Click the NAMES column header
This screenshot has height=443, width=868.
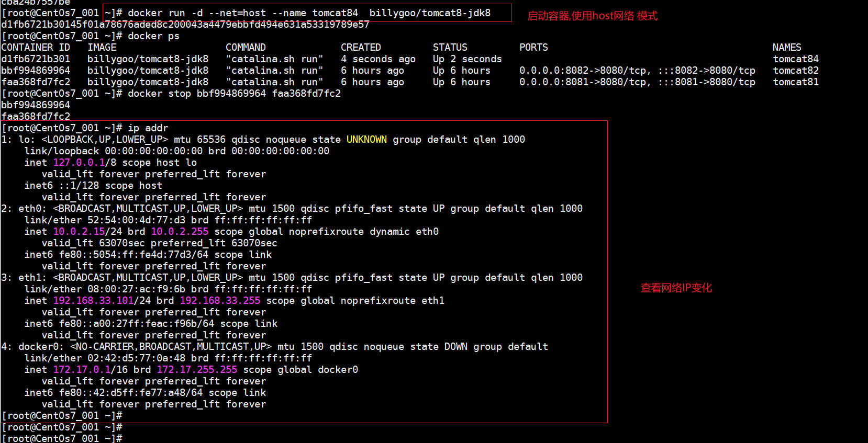point(786,48)
